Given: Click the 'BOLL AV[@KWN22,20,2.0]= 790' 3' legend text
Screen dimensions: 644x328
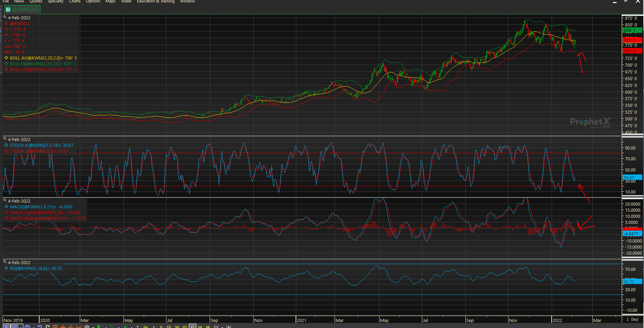Looking at the screenshot, I should tap(43, 58).
